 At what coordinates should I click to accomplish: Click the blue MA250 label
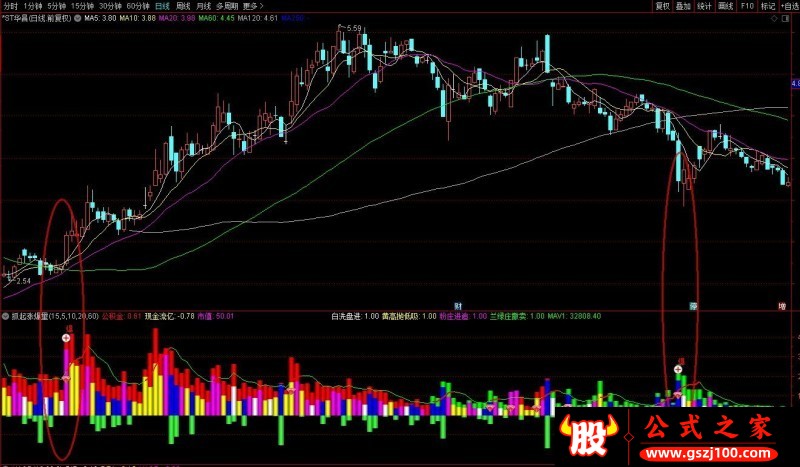click(x=293, y=18)
